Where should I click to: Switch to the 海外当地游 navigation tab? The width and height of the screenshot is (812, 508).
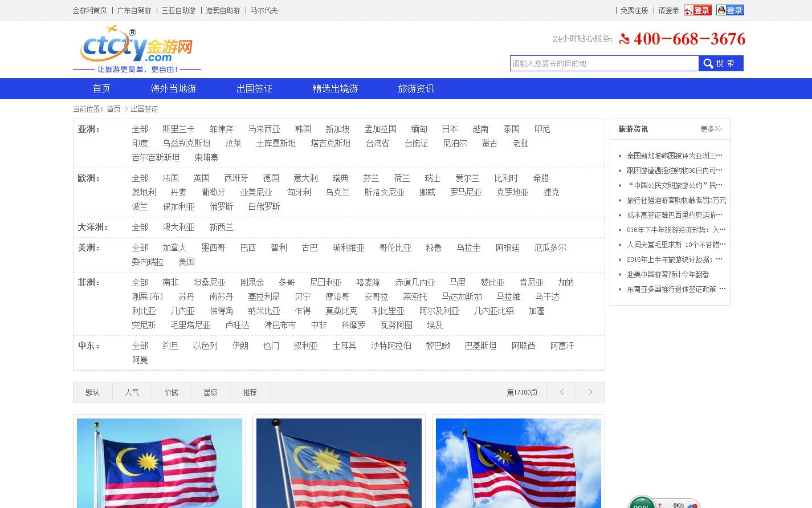click(x=173, y=88)
